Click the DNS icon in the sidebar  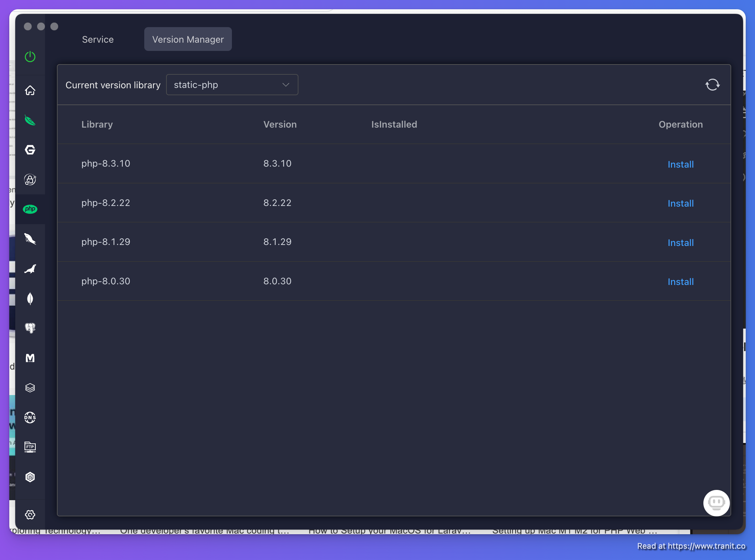(30, 417)
